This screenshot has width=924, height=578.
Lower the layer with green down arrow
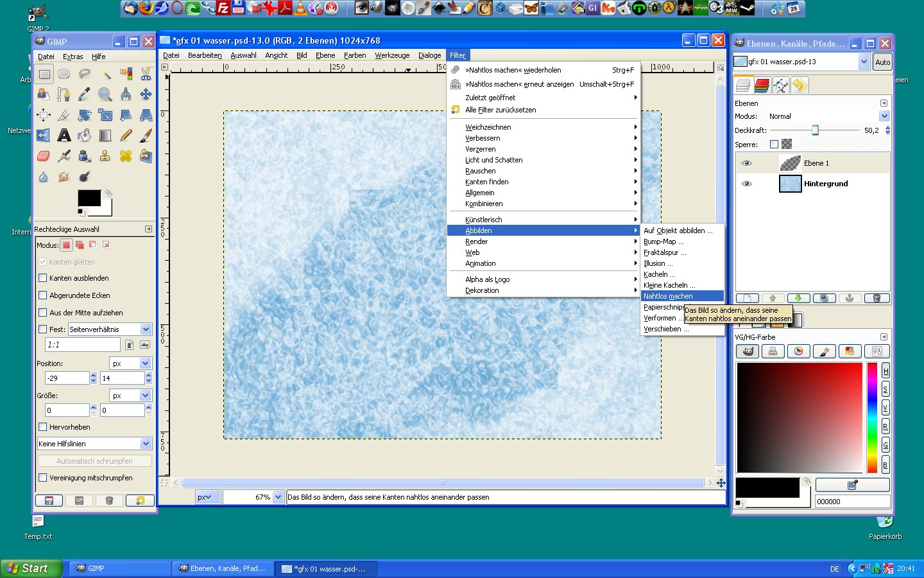tap(798, 298)
